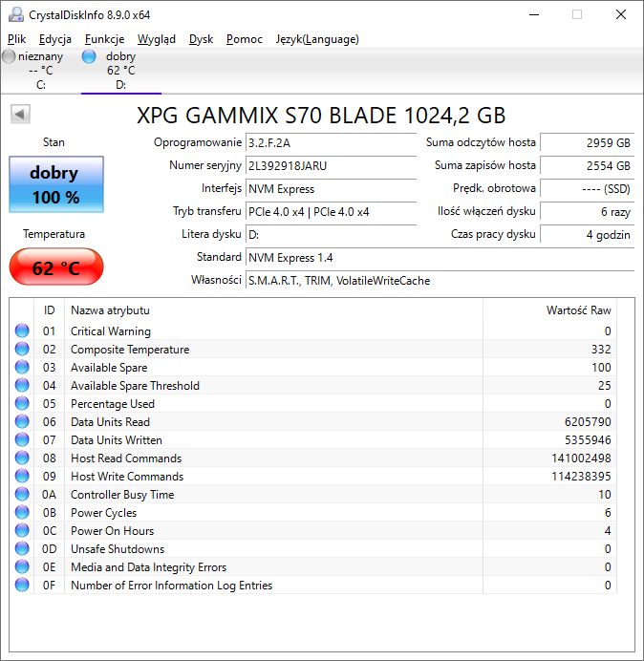644x661 pixels.
Task: Click the blue icon for Data Units Written
Action: 22,439
